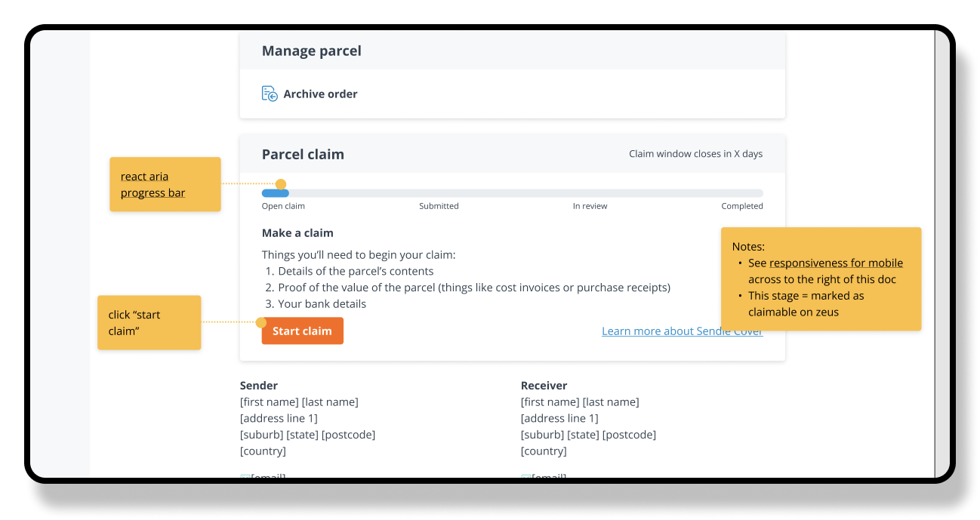This screenshot has width=980, height=520.
Task: Click the blue filled progress bar segment
Action: [x=275, y=193]
